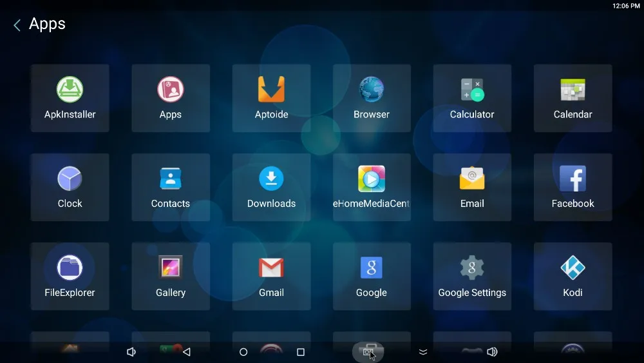The image size is (644, 363).
Task: Go back using the Apps header arrow
Action: click(x=17, y=25)
